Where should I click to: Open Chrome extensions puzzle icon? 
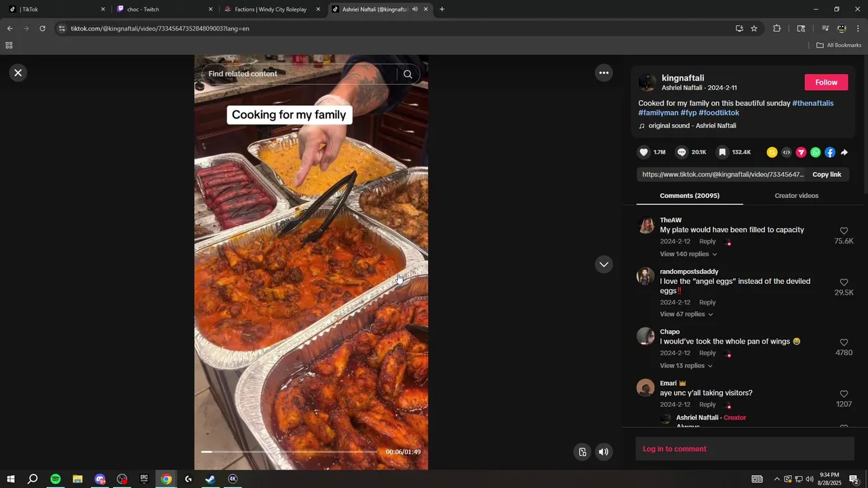coord(777,28)
